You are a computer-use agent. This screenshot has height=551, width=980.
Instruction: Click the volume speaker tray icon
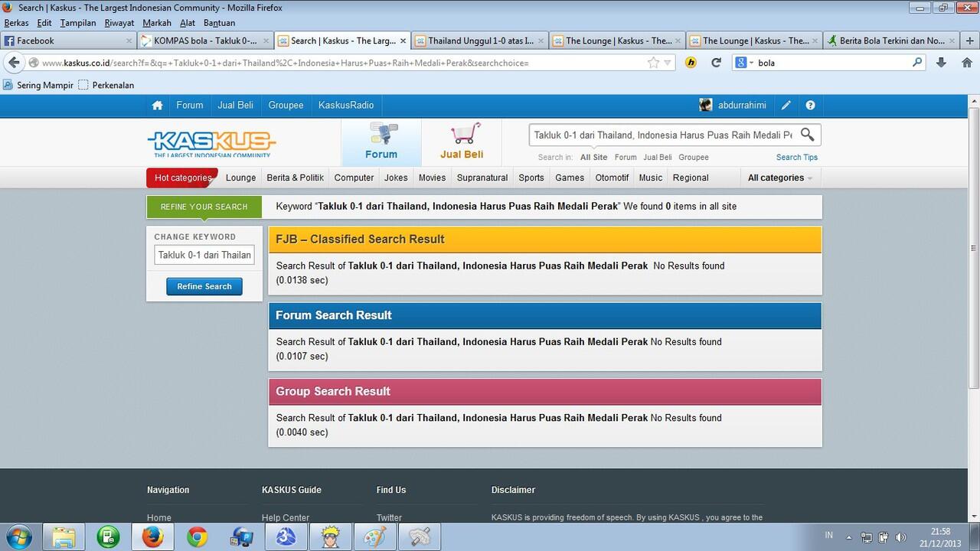(901, 537)
